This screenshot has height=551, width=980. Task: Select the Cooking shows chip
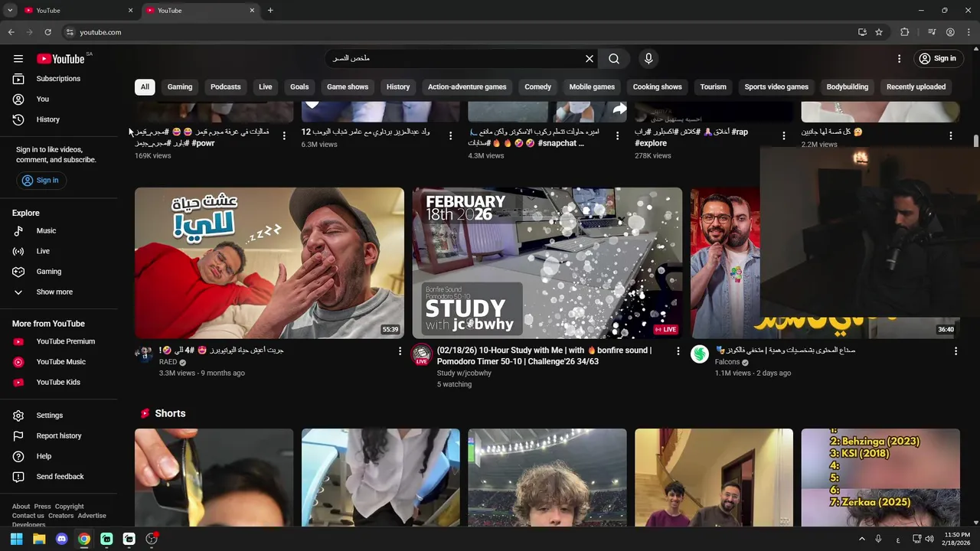pyautogui.click(x=657, y=87)
